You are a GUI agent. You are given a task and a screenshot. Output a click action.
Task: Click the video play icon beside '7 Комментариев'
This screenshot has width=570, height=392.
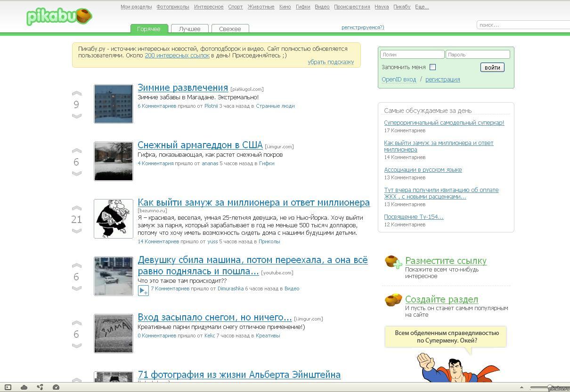(x=143, y=290)
